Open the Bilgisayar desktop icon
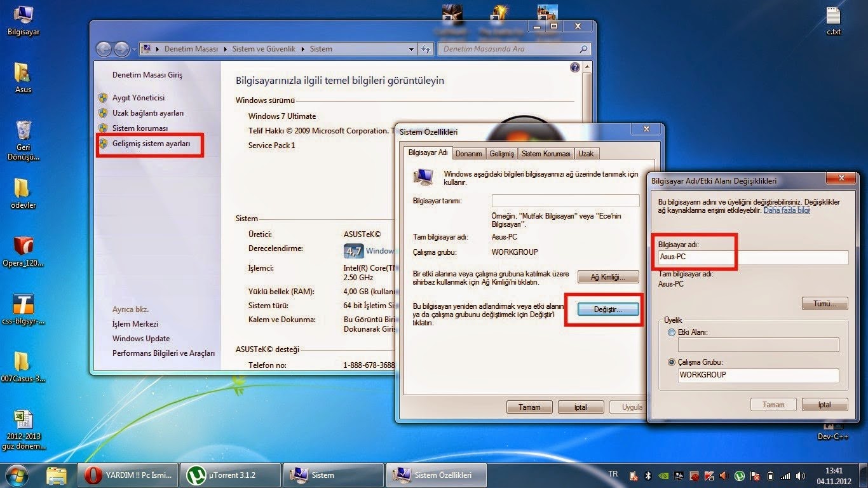Viewport: 868px width, 488px height. click(x=24, y=19)
